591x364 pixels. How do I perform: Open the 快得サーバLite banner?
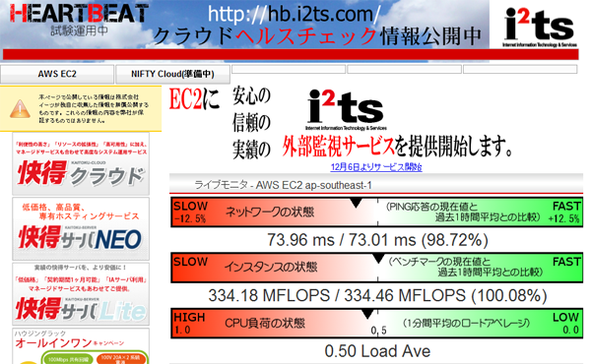tap(81, 294)
